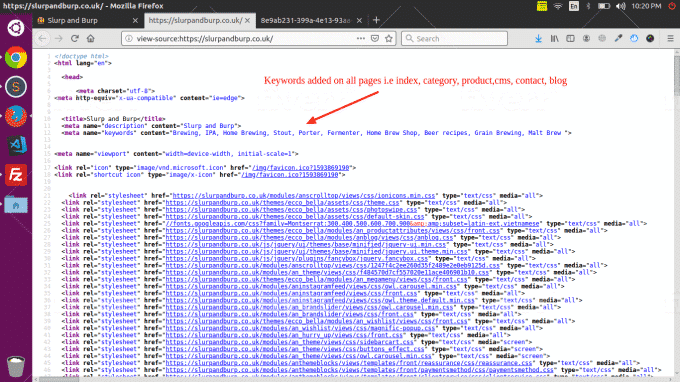Click the title text Slurp and Burp in source

112,119
